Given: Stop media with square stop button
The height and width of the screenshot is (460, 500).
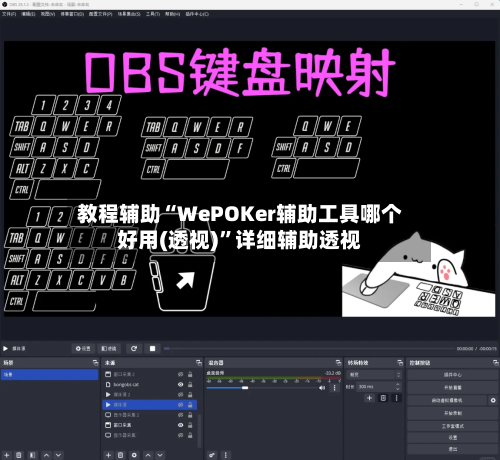Looking at the screenshot, I should [152, 349].
